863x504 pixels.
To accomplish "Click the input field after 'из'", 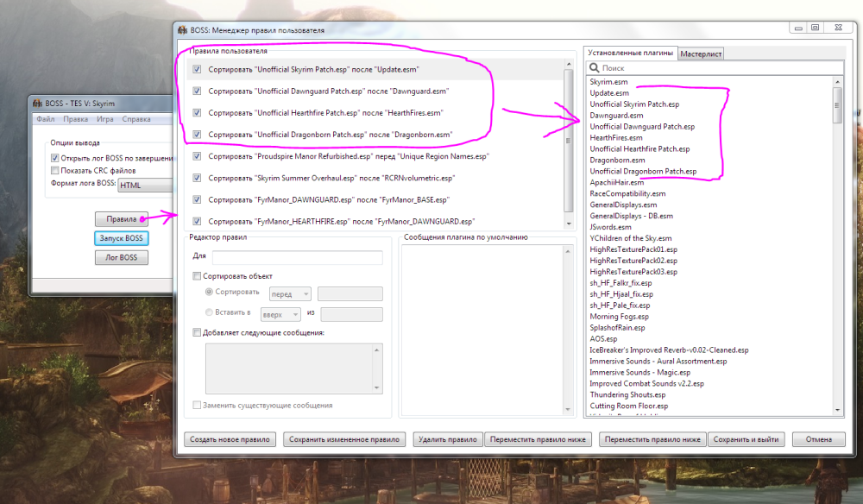I will click(351, 314).
